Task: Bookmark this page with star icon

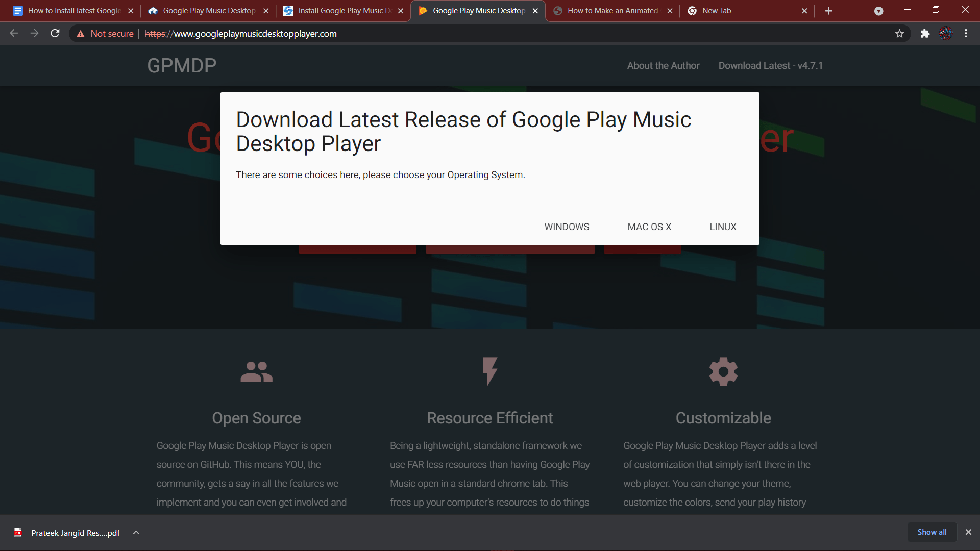Action: tap(899, 34)
